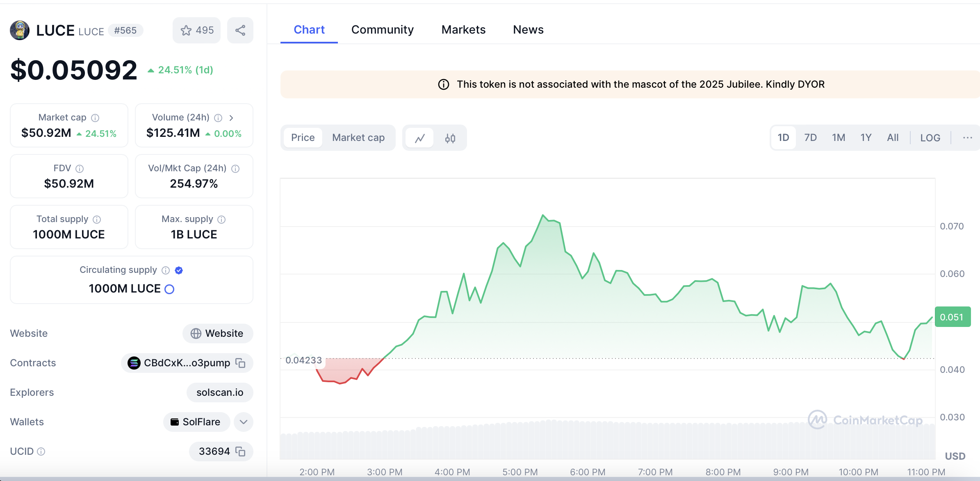Viewport: 980px width, 481px height.
Task: Open the token Website link
Action: tap(218, 334)
